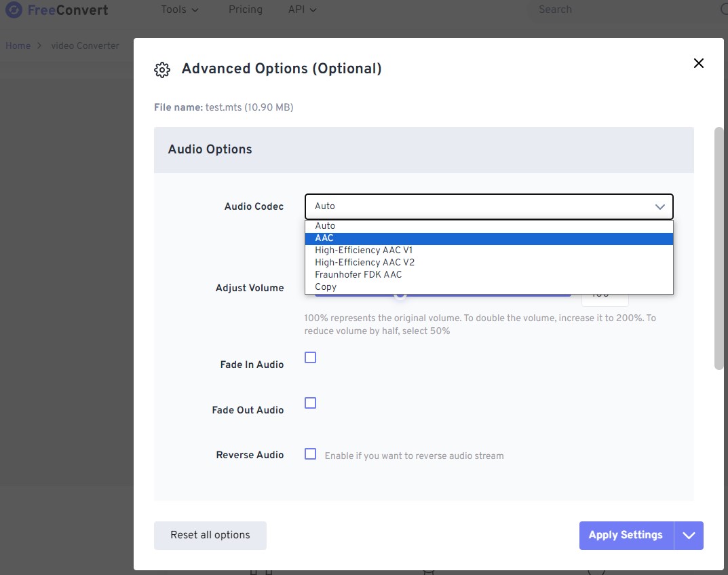The image size is (728, 575).
Task: Click the FreeConvert logo icon
Action: click(14, 10)
